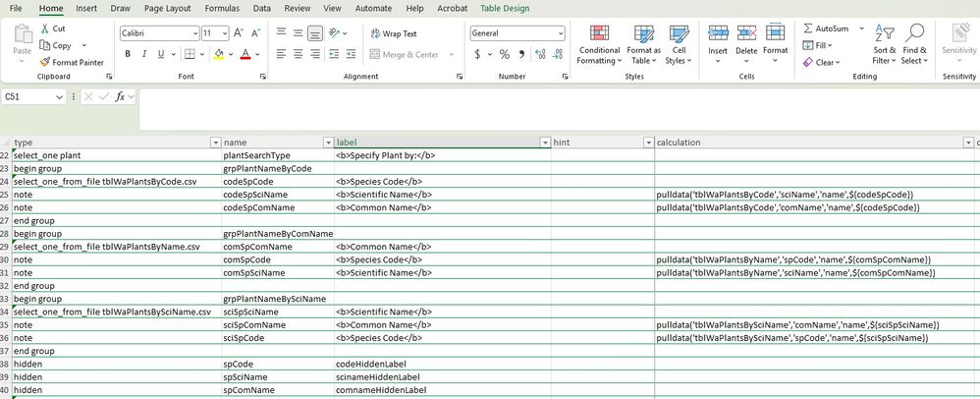Click in the formula bar

pos(558,109)
